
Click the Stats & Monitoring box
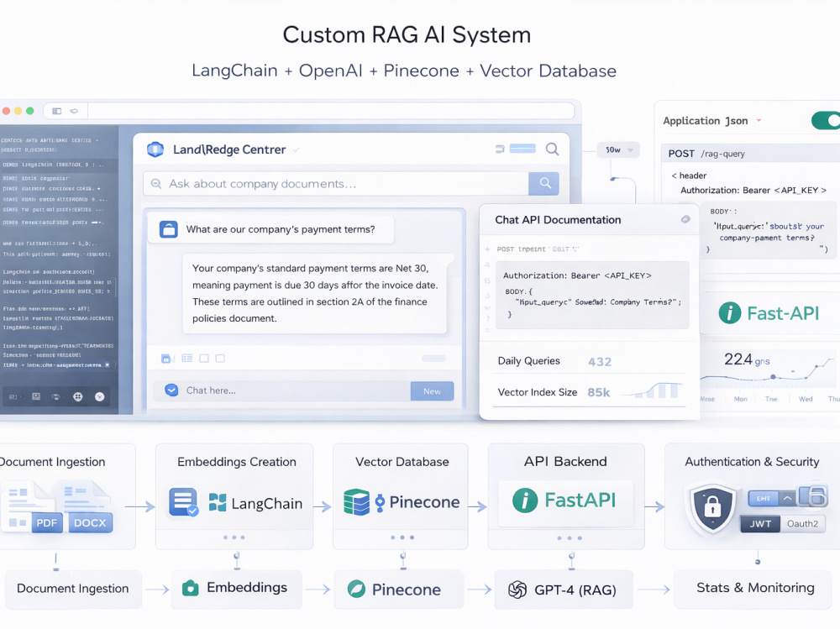(753, 589)
